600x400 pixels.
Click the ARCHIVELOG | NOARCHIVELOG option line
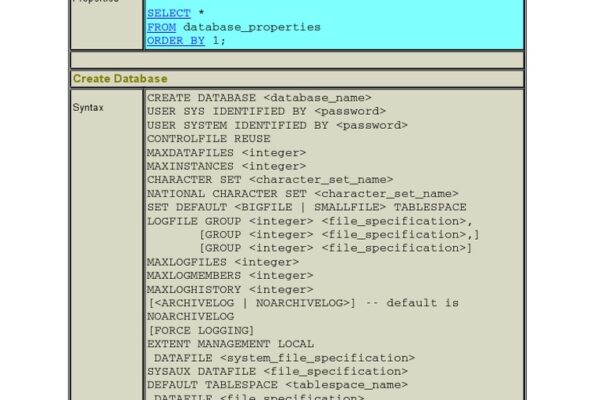[x=303, y=303]
